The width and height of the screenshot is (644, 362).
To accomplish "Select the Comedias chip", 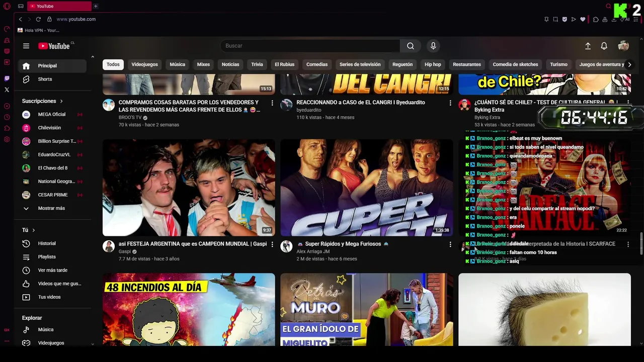I will point(317,64).
